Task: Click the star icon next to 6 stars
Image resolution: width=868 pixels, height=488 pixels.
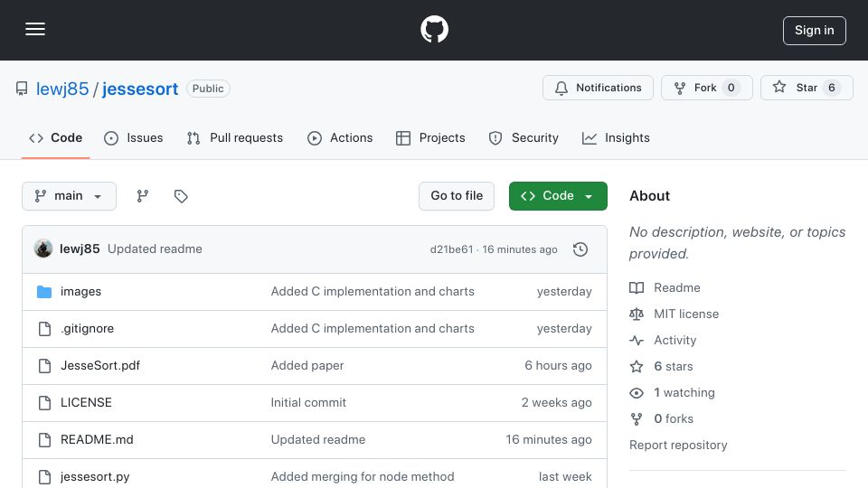Action: click(637, 366)
